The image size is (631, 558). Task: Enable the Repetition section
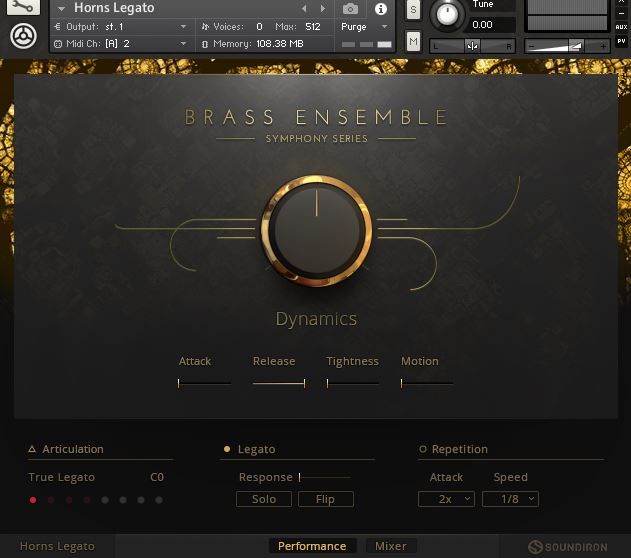click(423, 450)
